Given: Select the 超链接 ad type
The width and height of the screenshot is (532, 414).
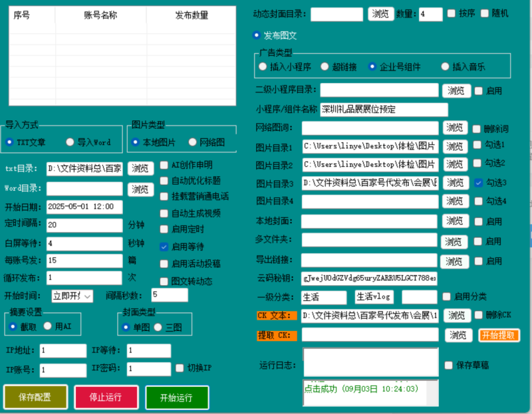Looking at the screenshot, I should pyautogui.click(x=325, y=66).
